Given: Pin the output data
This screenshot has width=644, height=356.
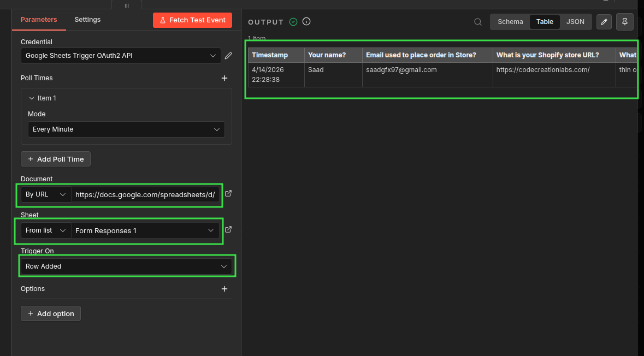Looking at the screenshot, I should (625, 22).
